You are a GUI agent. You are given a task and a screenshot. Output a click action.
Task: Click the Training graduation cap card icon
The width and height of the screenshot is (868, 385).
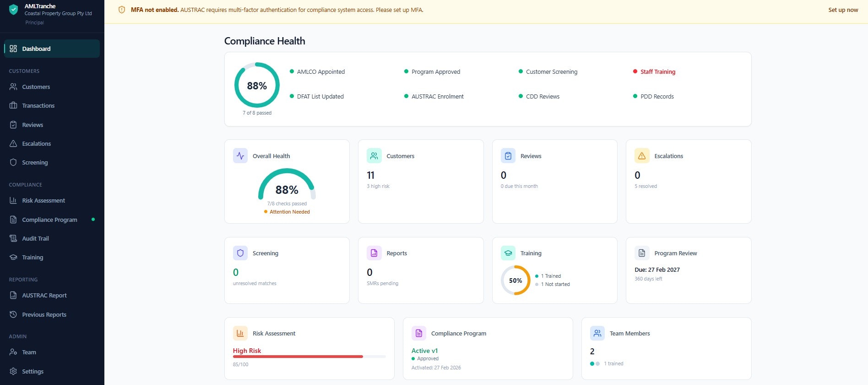point(508,253)
